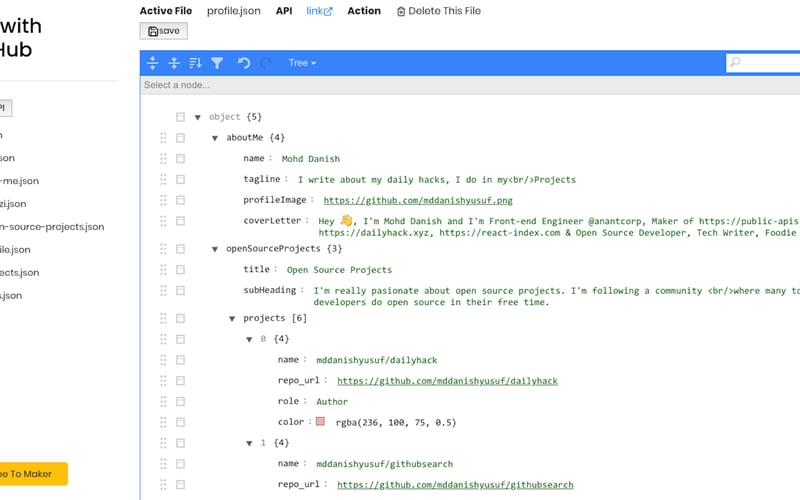Open the githubsearch repo_url link
Image resolution: width=800 pixels, height=500 pixels.
455,485
